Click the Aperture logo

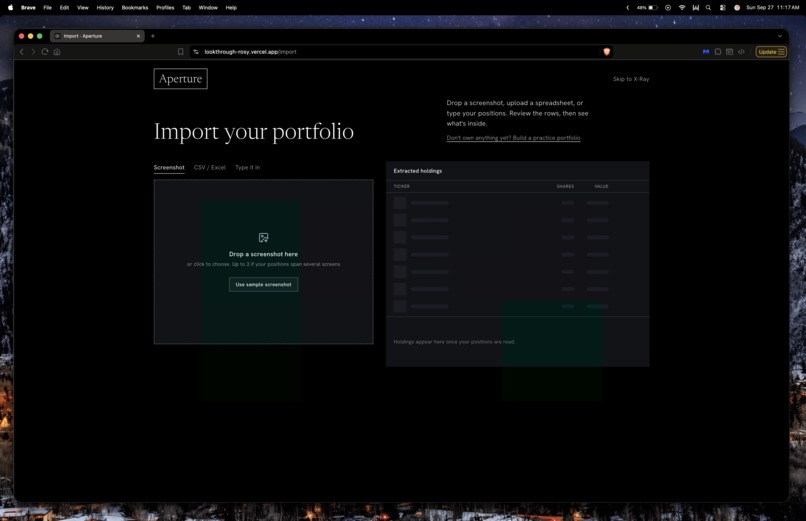coord(180,79)
